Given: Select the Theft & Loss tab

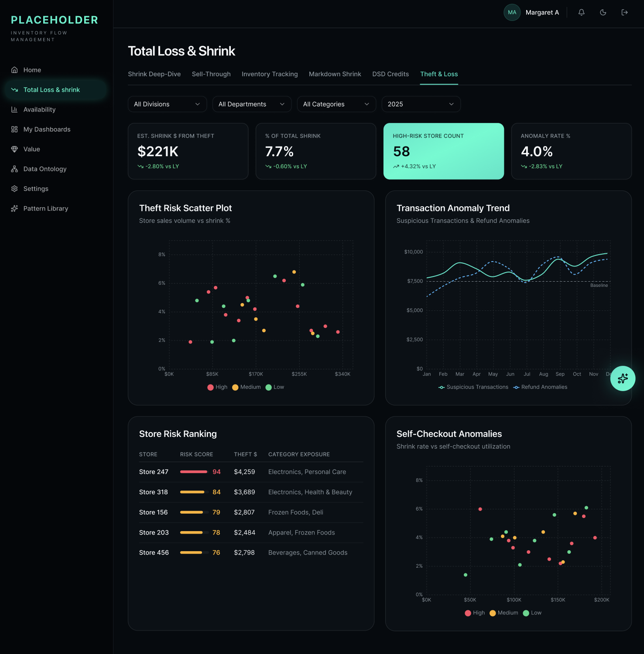Looking at the screenshot, I should click(x=439, y=74).
